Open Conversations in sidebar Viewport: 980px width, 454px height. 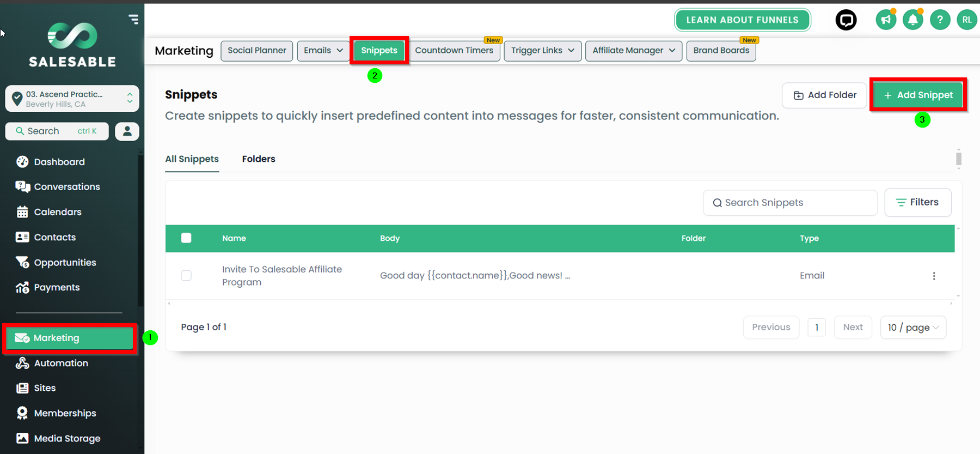(67, 187)
